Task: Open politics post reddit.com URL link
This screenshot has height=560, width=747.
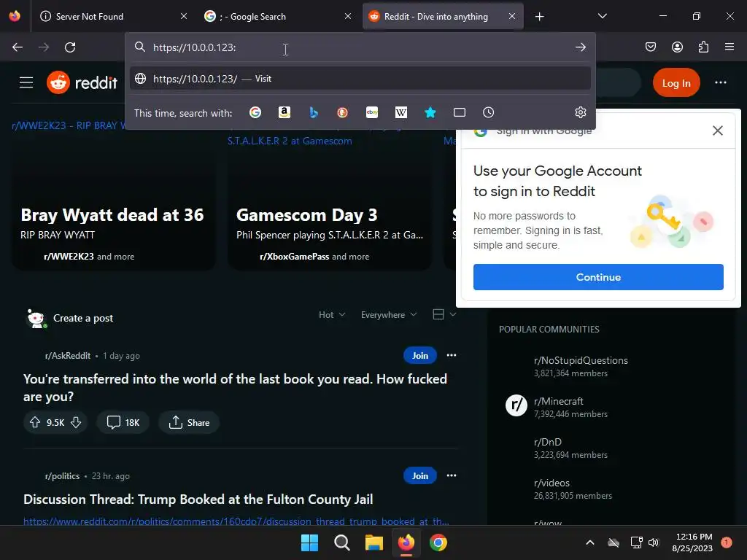Action: tap(236, 521)
